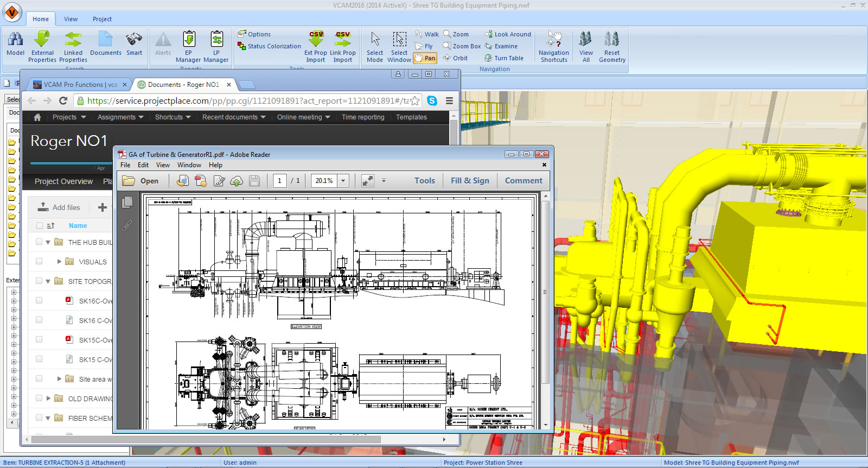Open the zoom percentage dropdown in Adobe Reader
The width and height of the screenshot is (868, 468).
(343, 181)
